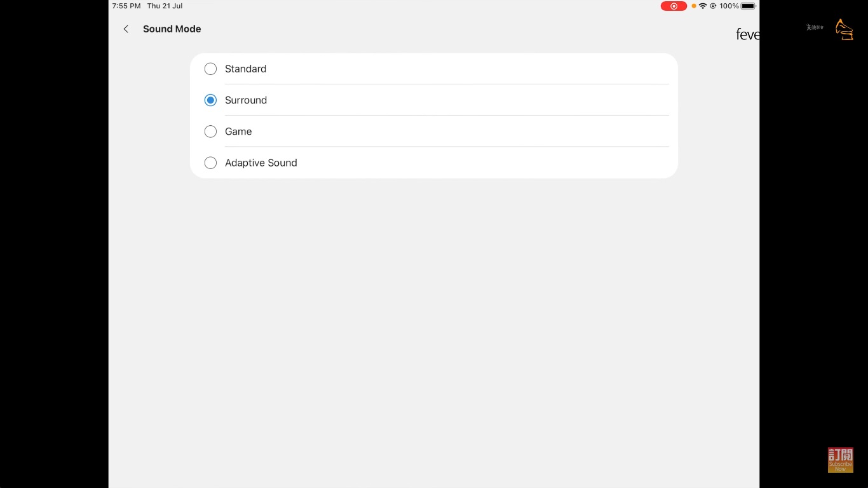
Task: Tap the Surround option label
Action: tap(246, 100)
